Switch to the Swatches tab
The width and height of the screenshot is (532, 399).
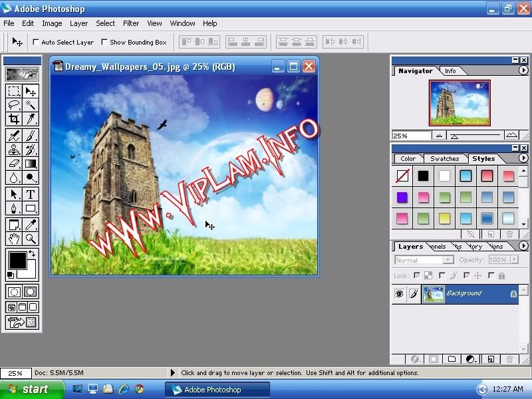pos(444,159)
